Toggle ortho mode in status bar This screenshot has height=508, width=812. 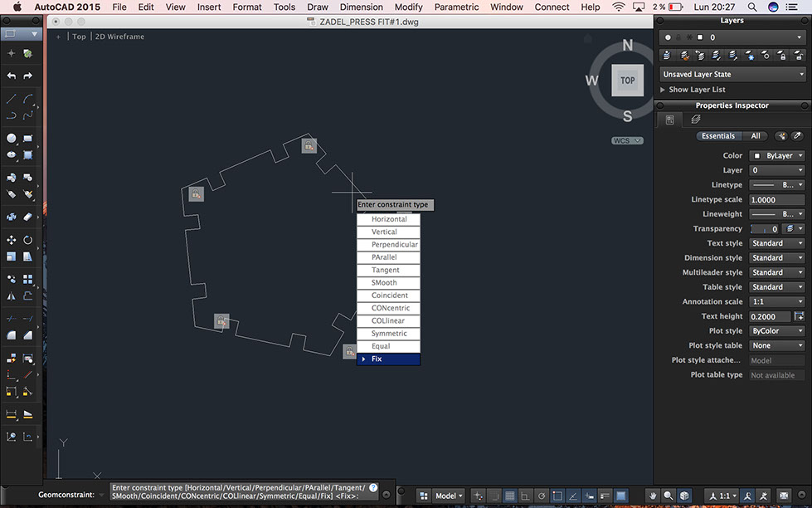click(x=525, y=496)
